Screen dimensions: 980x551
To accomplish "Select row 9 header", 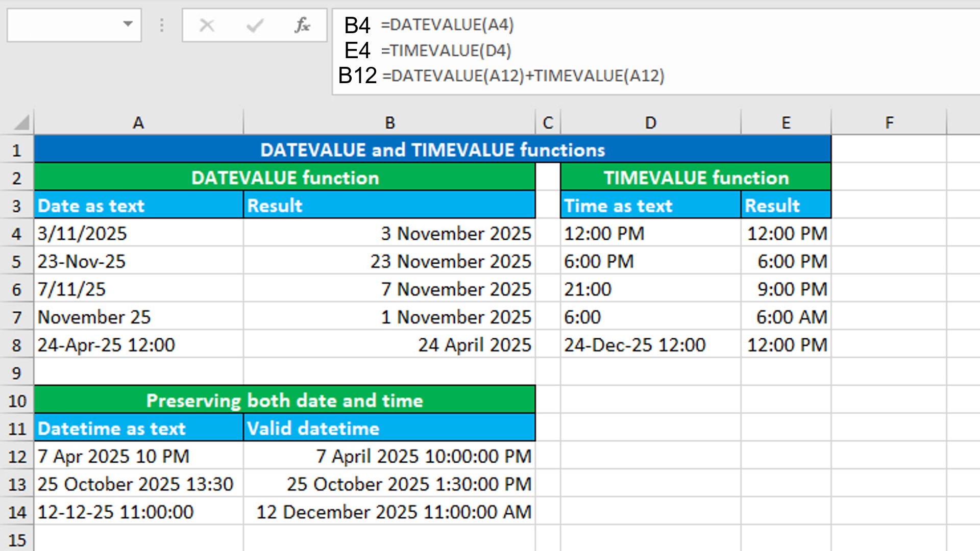I will [17, 373].
